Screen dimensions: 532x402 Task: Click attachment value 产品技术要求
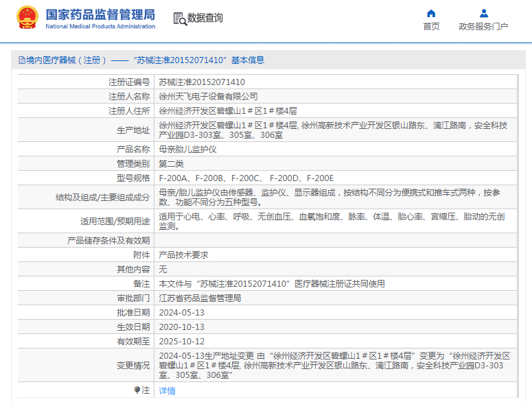[183, 255]
